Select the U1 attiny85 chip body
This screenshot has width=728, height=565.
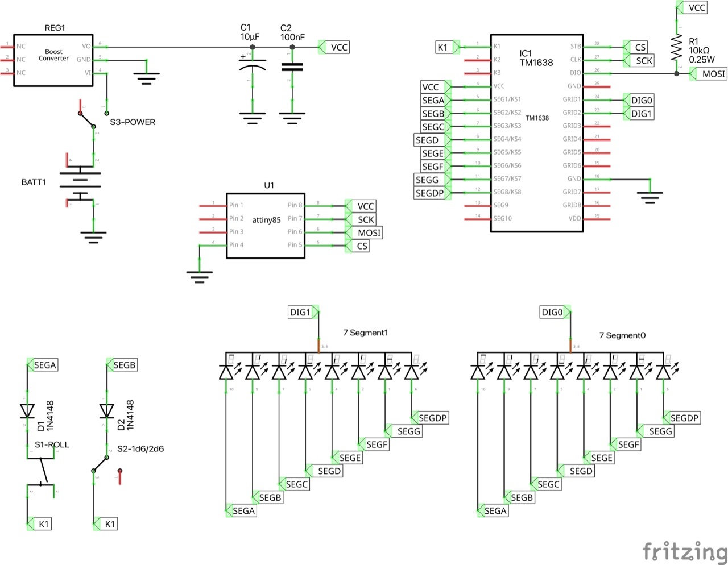[266, 226]
